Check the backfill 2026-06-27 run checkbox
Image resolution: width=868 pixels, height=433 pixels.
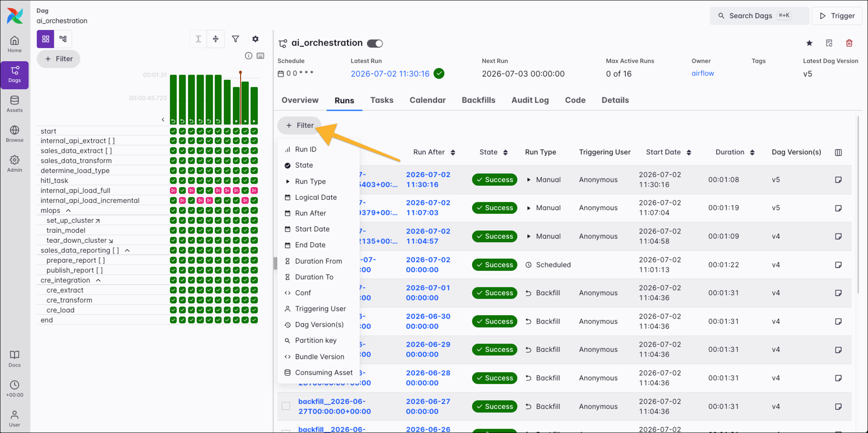[x=286, y=406]
